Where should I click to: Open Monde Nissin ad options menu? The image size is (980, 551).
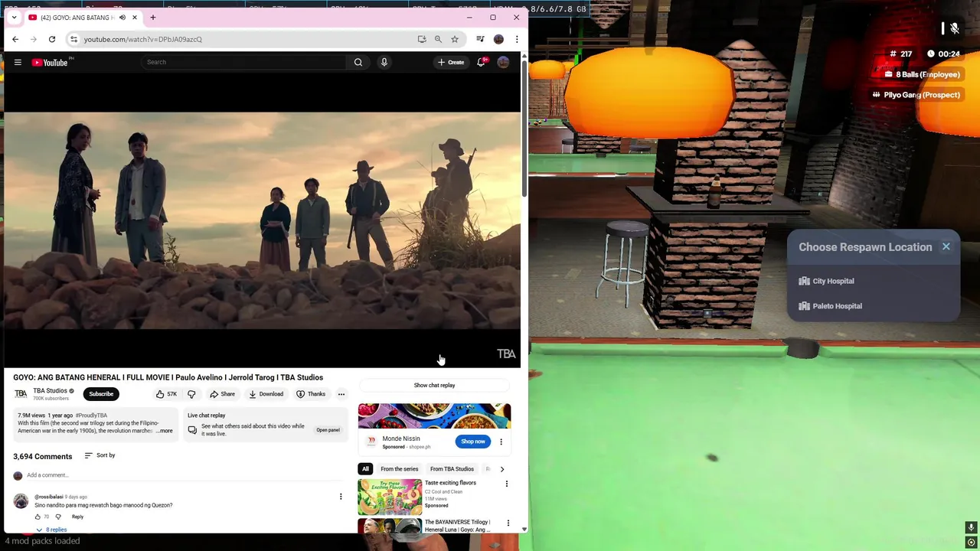501,442
